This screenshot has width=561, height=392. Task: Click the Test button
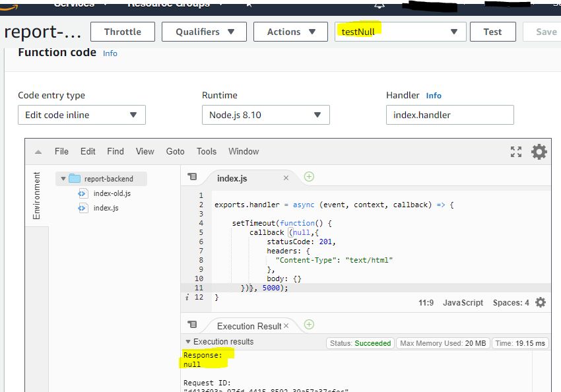pyautogui.click(x=492, y=32)
